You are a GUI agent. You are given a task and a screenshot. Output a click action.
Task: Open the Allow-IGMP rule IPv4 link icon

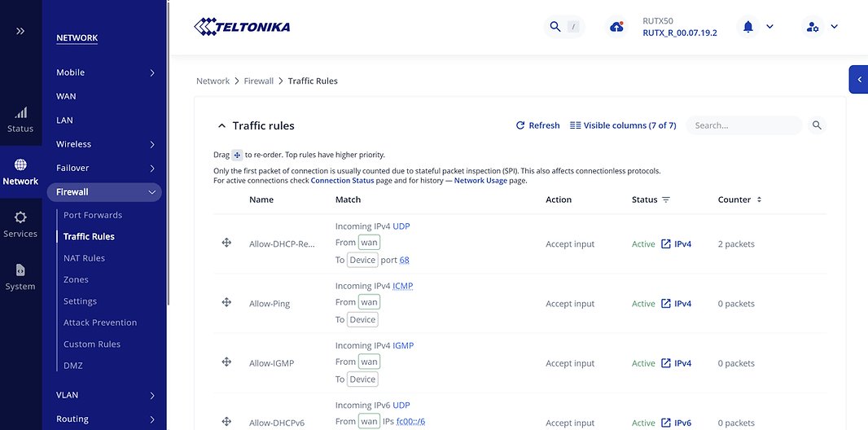[666, 363]
